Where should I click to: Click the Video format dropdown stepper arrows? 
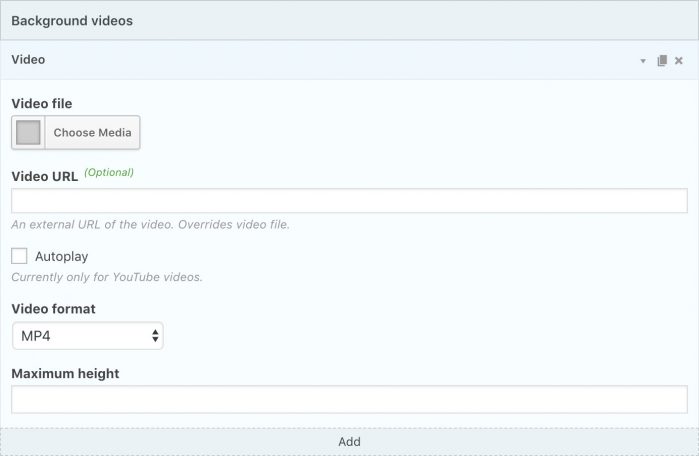[x=155, y=336]
